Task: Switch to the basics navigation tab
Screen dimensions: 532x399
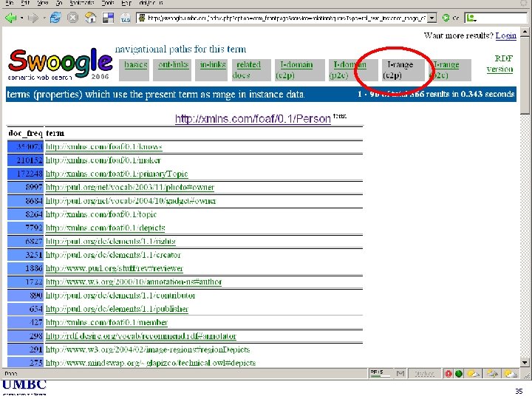Action: (136, 64)
